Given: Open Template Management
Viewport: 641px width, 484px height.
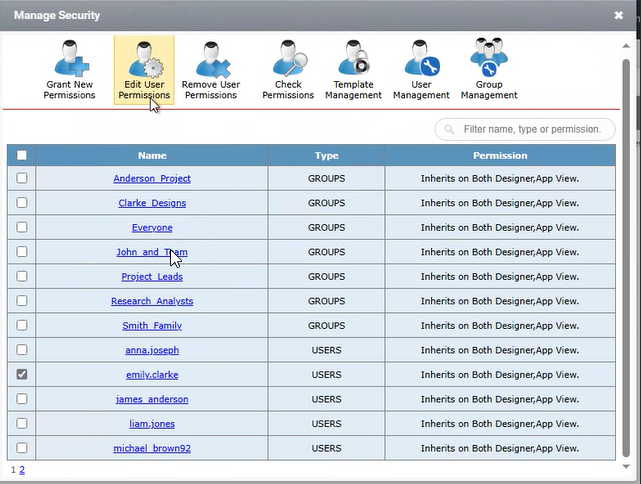Looking at the screenshot, I should pyautogui.click(x=353, y=70).
